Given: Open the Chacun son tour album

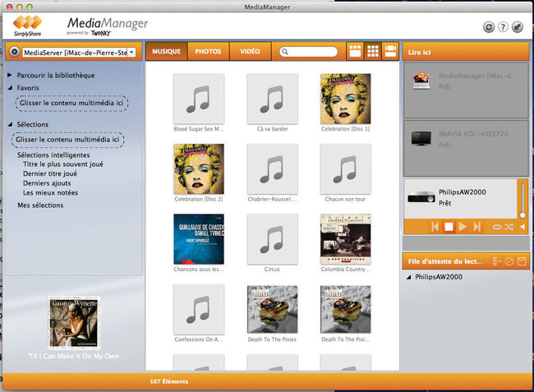Looking at the screenshot, I should tap(346, 169).
